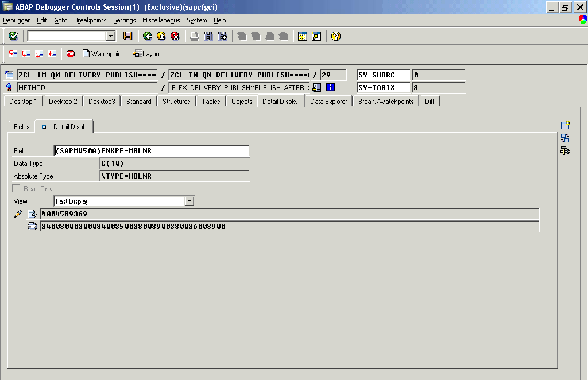Open the Miscellaneous menu
This screenshot has width=588, height=380.
[x=161, y=20]
